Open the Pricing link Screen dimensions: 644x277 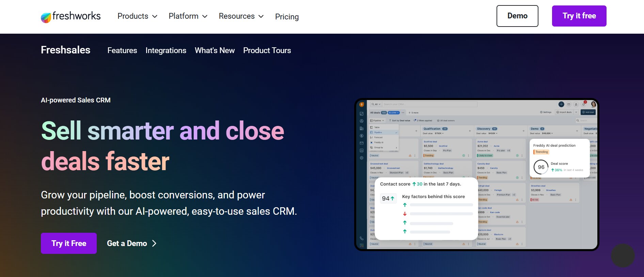click(x=287, y=17)
